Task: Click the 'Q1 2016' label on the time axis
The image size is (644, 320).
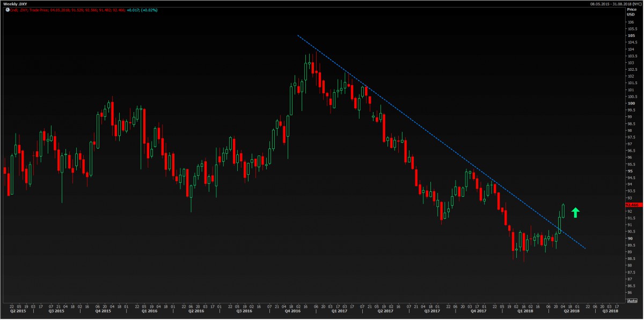Action: point(149,311)
